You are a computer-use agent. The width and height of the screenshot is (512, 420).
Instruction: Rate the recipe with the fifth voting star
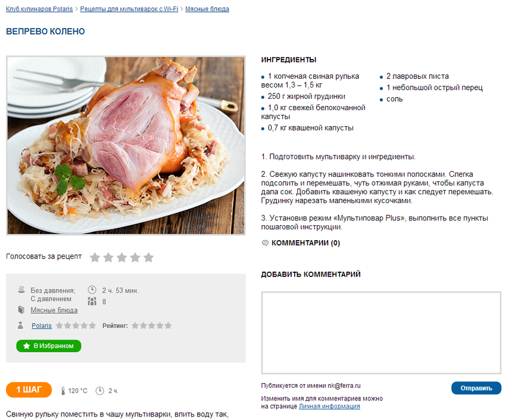(x=149, y=257)
